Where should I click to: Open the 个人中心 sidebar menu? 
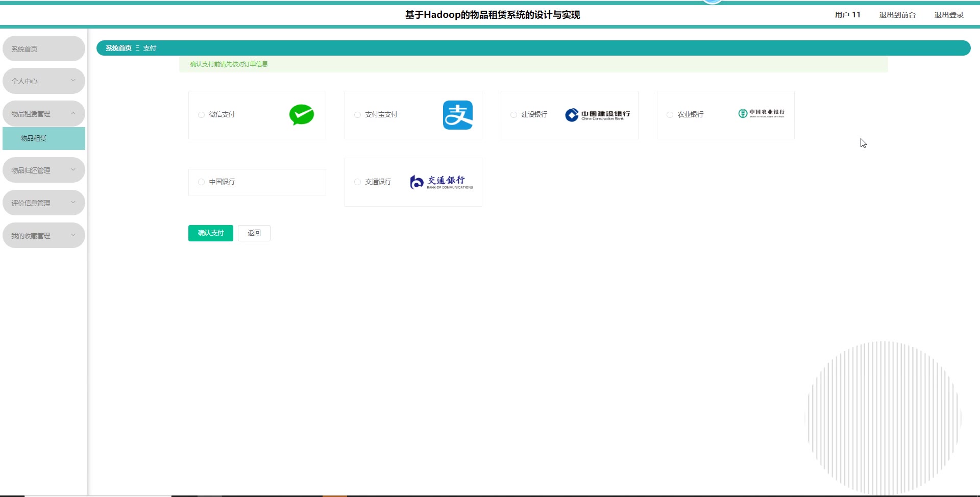[x=44, y=81]
